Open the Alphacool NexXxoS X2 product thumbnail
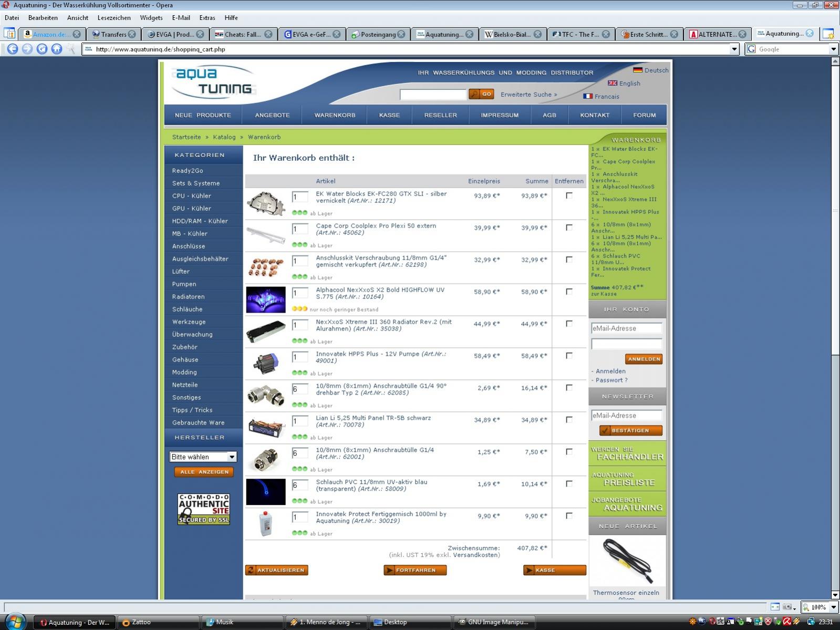The height and width of the screenshot is (630, 840). (266, 299)
